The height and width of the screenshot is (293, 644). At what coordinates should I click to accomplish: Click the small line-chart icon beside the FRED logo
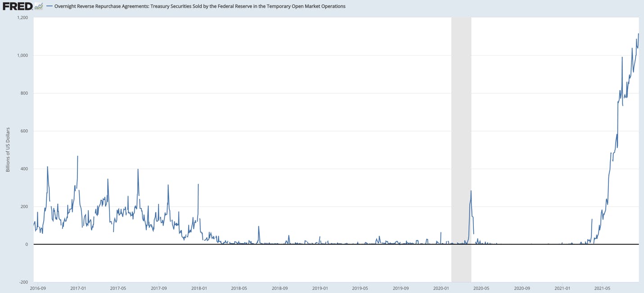39,6
